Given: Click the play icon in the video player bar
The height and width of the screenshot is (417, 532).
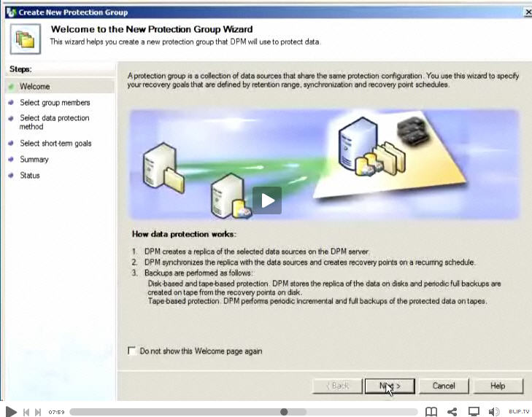Looking at the screenshot, I should [x=11, y=412].
